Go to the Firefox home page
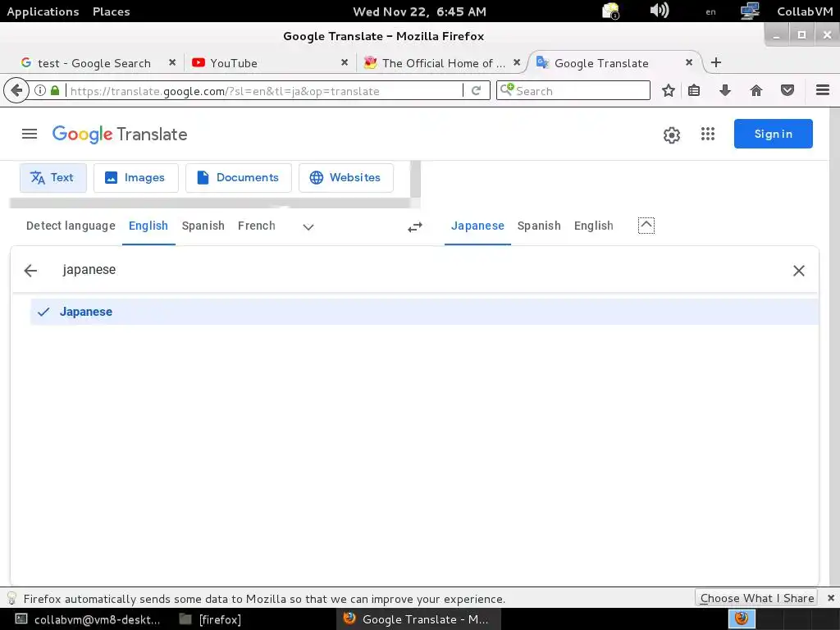Viewport: 840px width, 630px height. 756,90
